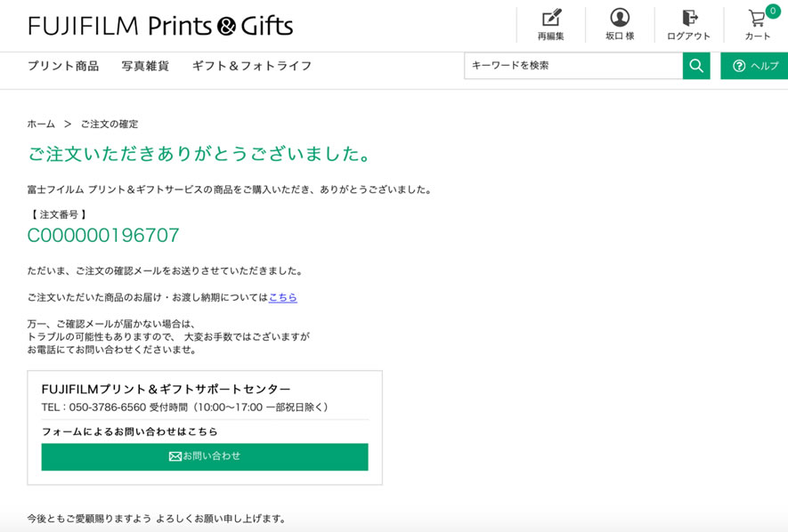The image size is (788, 532).
Task: Click the ご注文の確定 breadcrumb item
Action: coord(110,124)
